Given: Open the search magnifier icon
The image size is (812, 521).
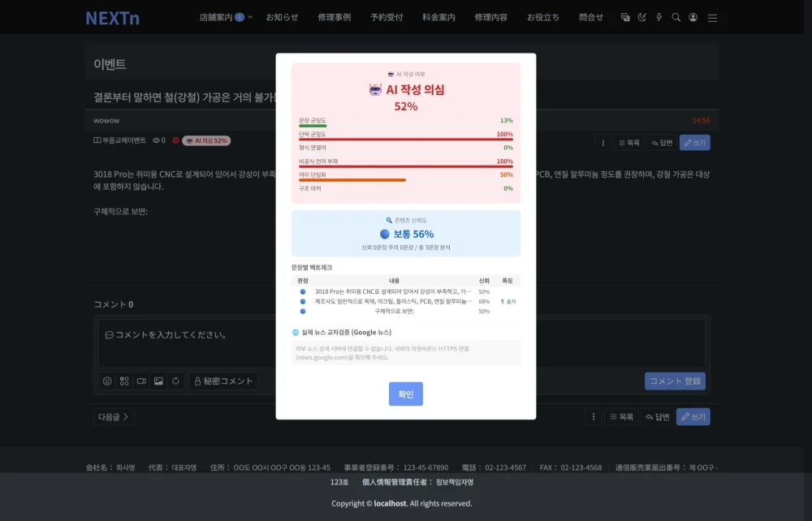Looking at the screenshot, I should [x=676, y=17].
